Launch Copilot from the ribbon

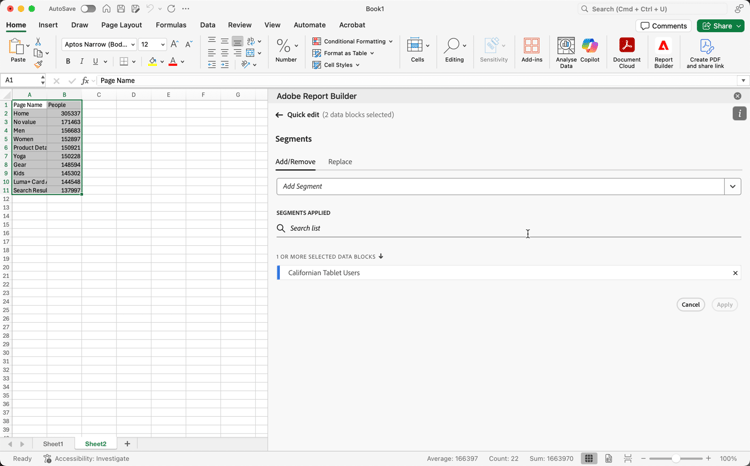(590, 46)
